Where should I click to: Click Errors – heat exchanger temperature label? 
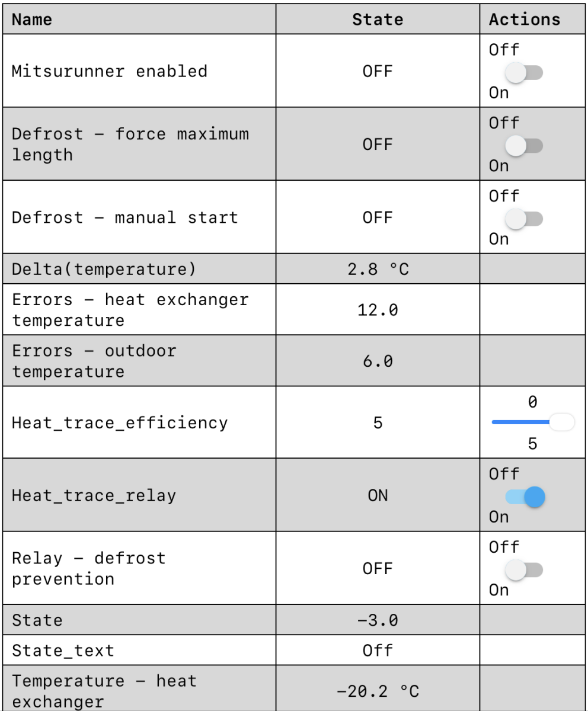click(x=130, y=310)
